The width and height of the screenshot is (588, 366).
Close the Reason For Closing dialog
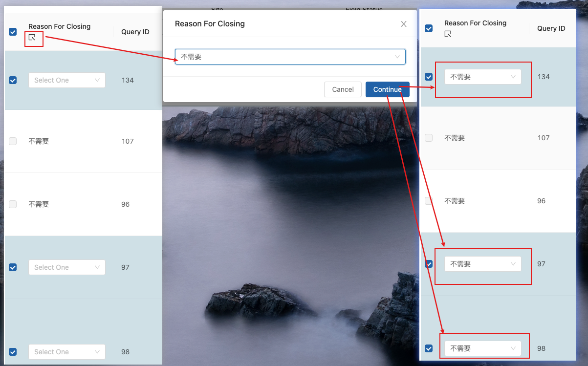click(404, 24)
